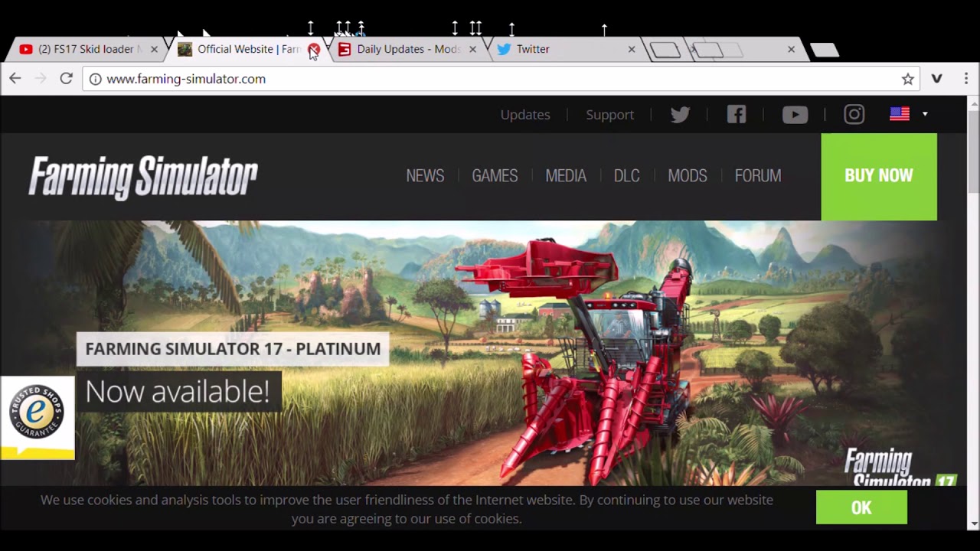Accept cookies with OK button
Screen dimensions: 980x551
pyautogui.click(x=861, y=508)
